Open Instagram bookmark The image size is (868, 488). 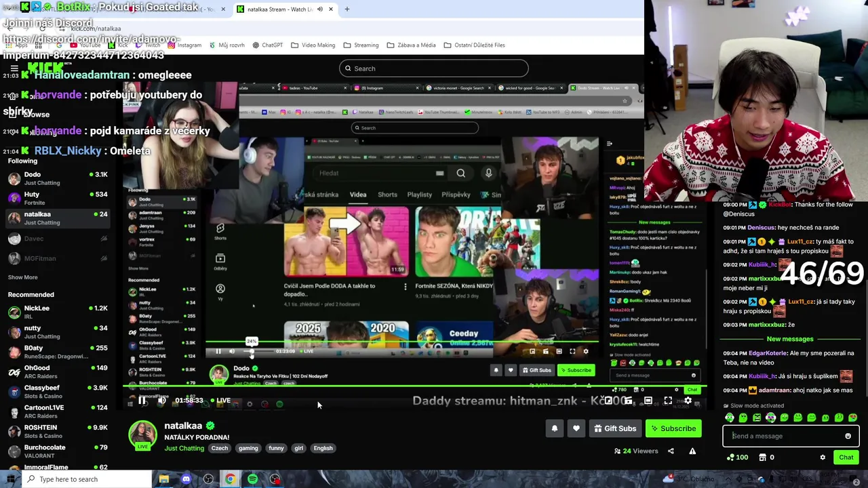coord(184,45)
